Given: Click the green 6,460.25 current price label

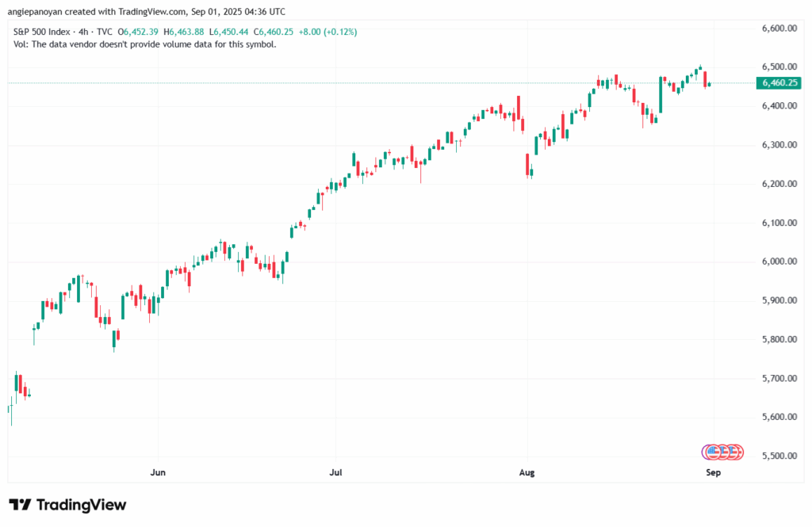Looking at the screenshot, I should (779, 83).
